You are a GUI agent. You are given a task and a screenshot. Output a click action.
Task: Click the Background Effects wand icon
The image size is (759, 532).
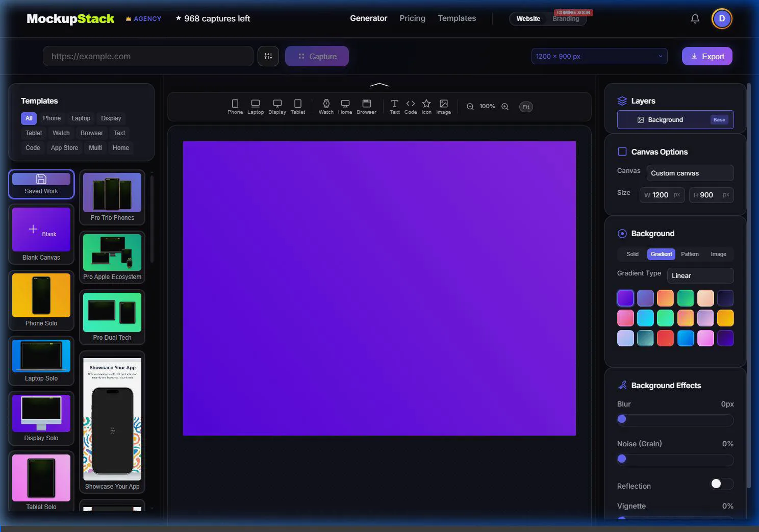[622, 385]
